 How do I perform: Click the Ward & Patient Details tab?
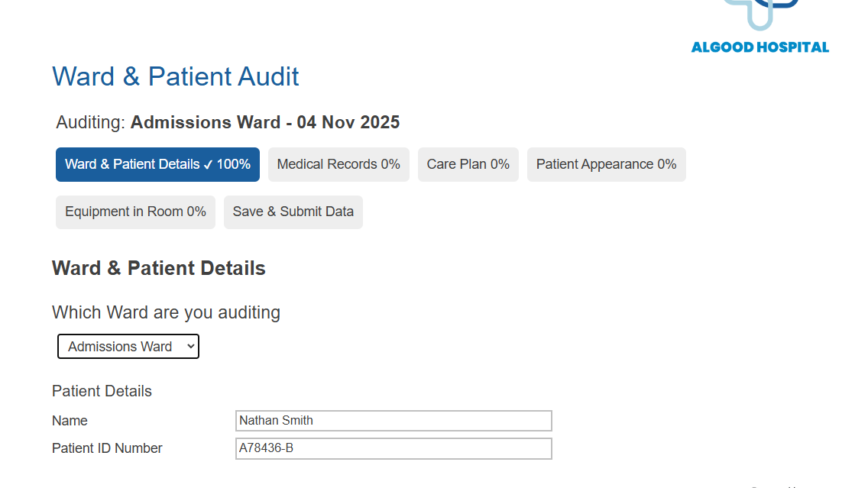click(x=157, y=164)
